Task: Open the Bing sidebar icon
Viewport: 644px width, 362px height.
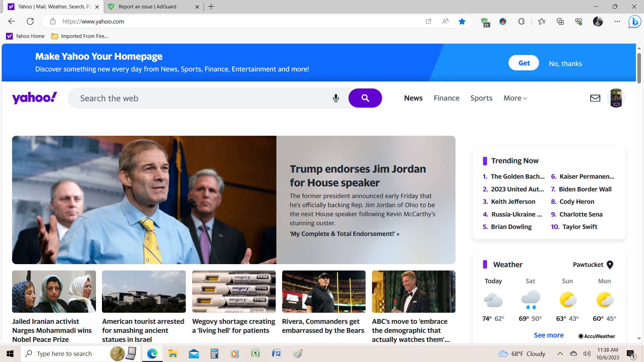Action: tap(635, 22)
